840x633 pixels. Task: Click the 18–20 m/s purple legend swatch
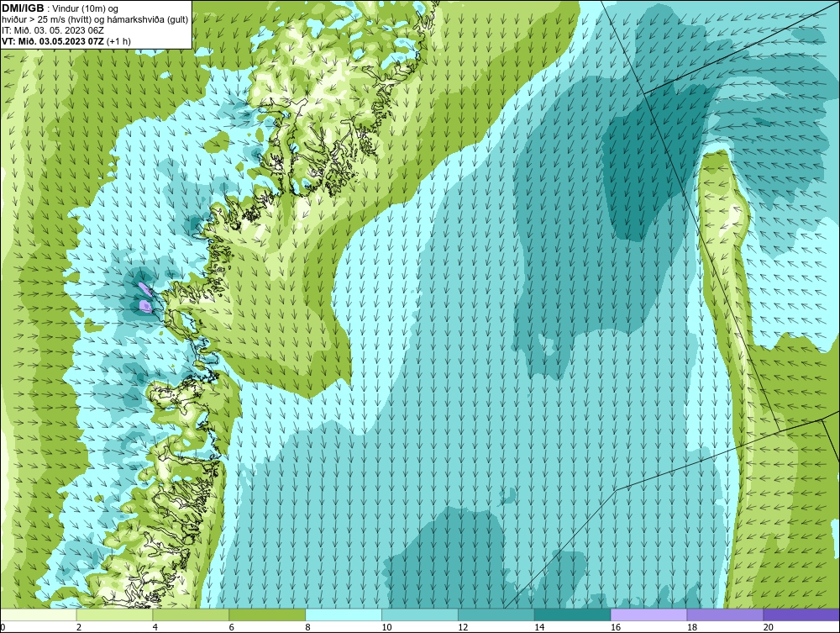point(725,615)
